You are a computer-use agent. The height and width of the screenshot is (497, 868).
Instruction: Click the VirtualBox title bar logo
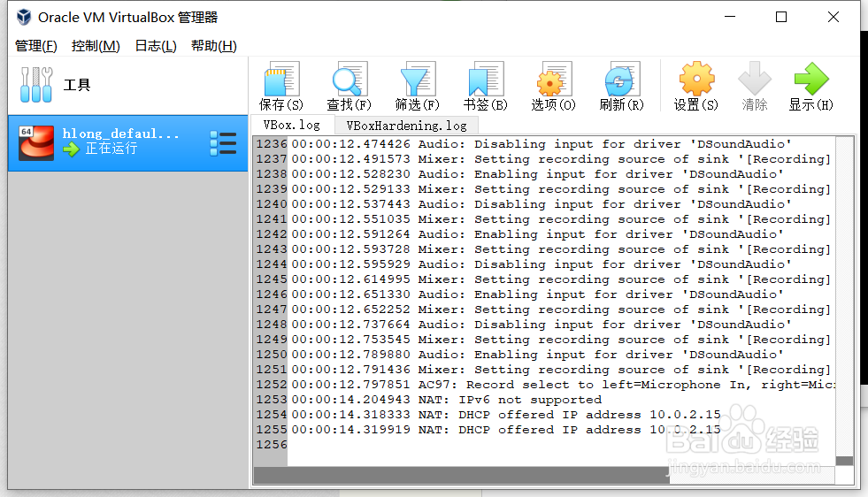(24, 17)
